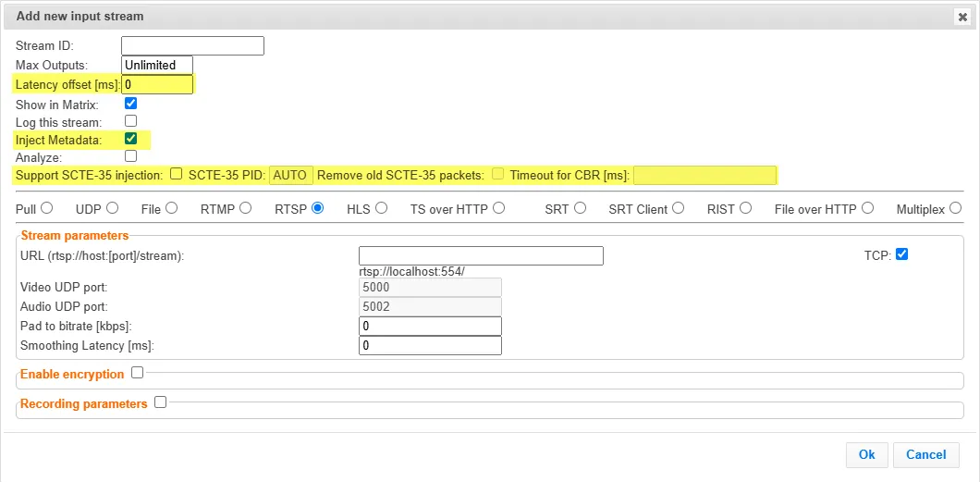The image size is (980, 482).
Task: Toggle Remove old SCTE-35 packets checkbox
Action: [497, 173]
